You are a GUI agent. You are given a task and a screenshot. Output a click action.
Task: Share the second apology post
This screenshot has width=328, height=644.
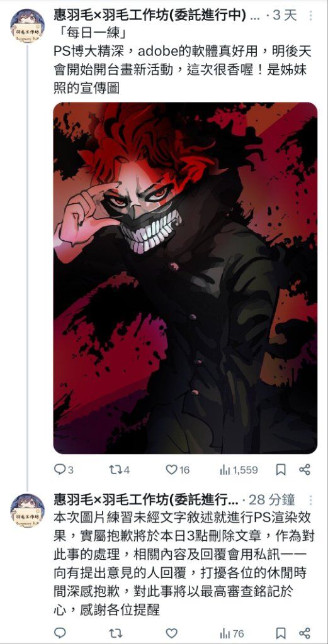click(305, 633)
